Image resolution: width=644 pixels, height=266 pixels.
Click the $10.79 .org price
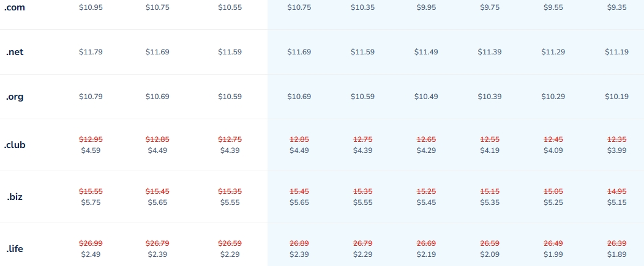(91, 97)
